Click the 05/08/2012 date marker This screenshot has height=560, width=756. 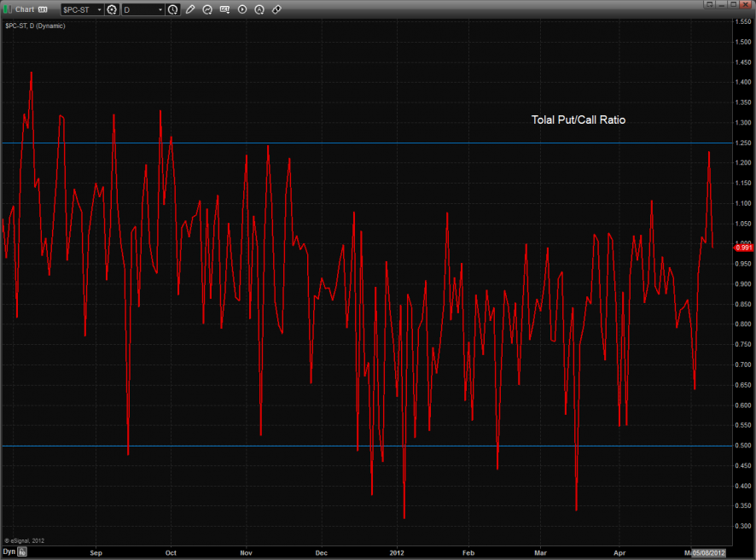point(713,552)
